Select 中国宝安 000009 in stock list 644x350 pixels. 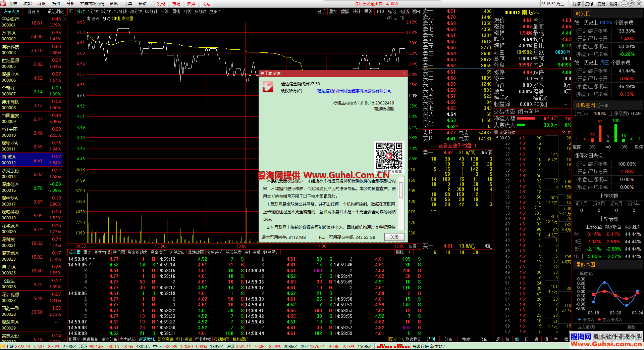[32, 119]
